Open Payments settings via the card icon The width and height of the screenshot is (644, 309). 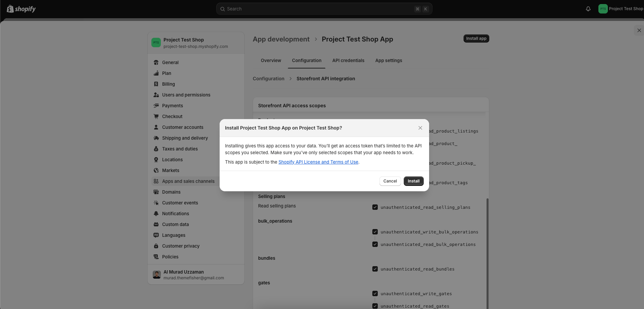pos(156,106)
